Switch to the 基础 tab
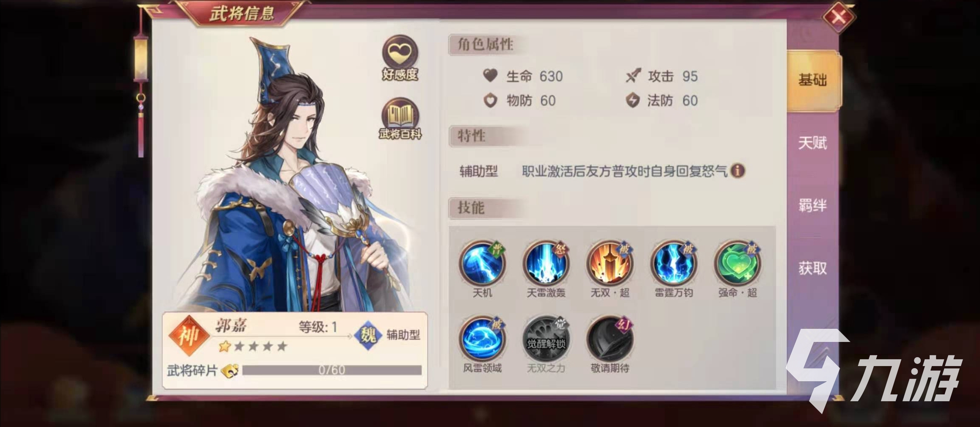Screen dimensions: 980x427 point(813,80)
